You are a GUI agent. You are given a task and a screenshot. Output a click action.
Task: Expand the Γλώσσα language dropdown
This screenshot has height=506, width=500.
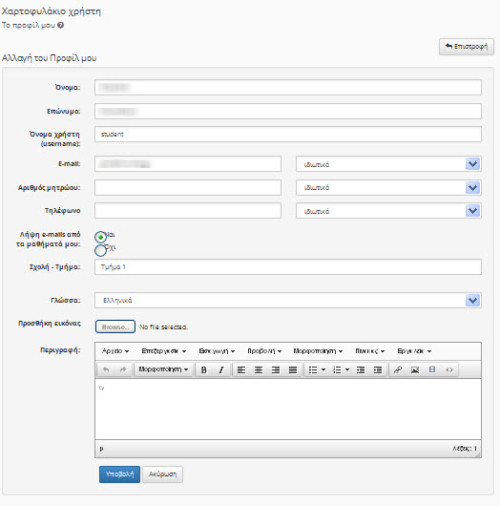pyautogui.click(x=473, y=300)
